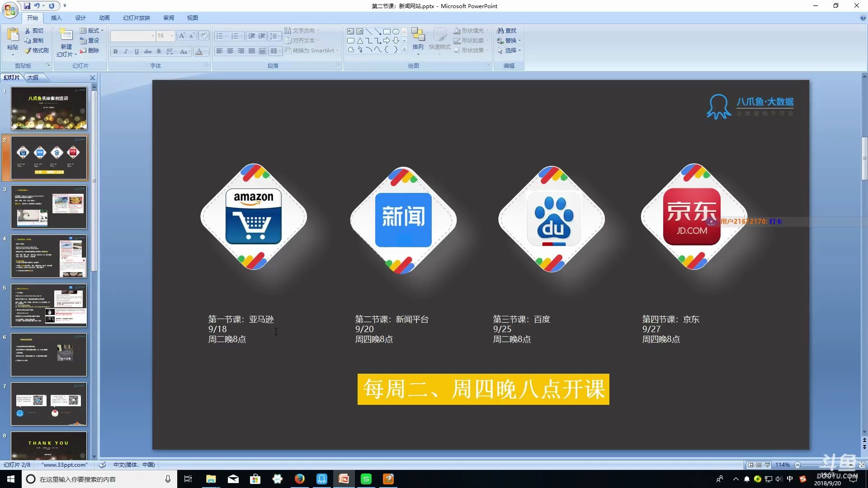Open the character spacing AV dropdown
The width and height of the screenshot is (868, 488).
pyautogui.click(x=171, y=52)
